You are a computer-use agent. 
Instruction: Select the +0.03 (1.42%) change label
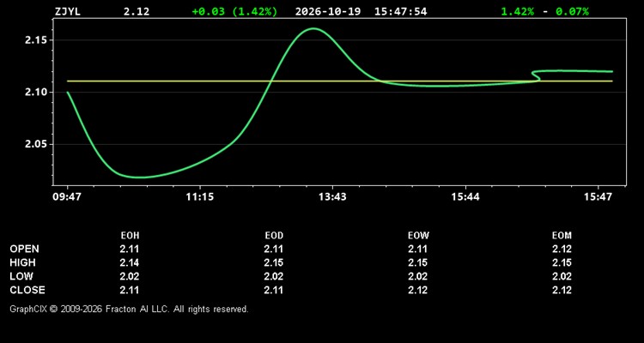click(234, 11)
